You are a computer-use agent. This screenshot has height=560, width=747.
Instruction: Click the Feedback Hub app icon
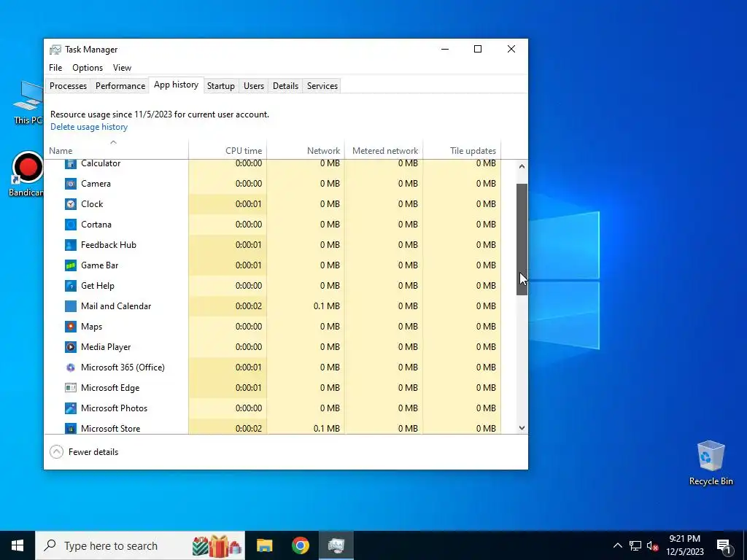tap(71, 245)
